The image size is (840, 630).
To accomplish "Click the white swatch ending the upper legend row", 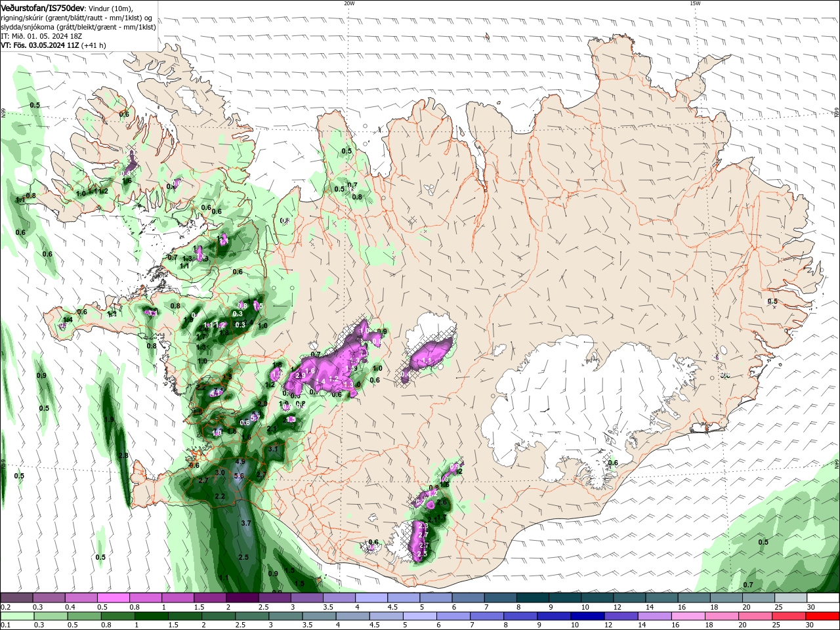I will tap(823, 598).
